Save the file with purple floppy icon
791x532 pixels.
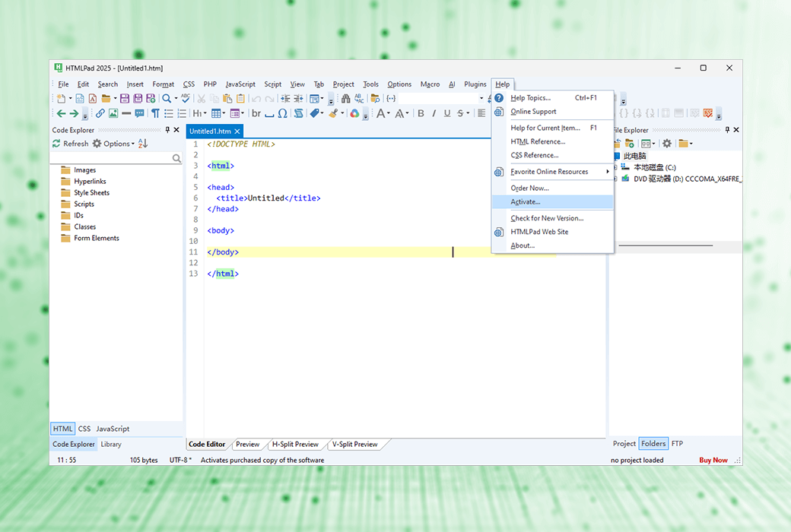point(125,98)
